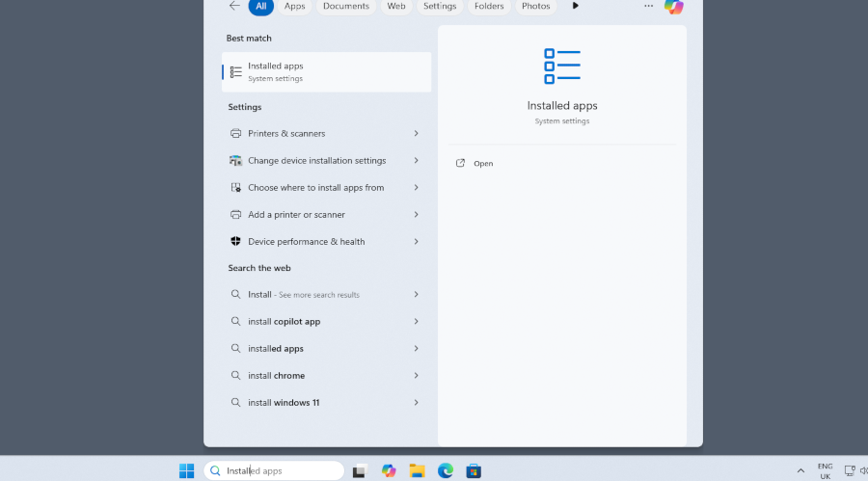This screenshot has height=481, width=868.
Task: Launch Microsoft Edge from the taskbar
Action: pos(445,471)
